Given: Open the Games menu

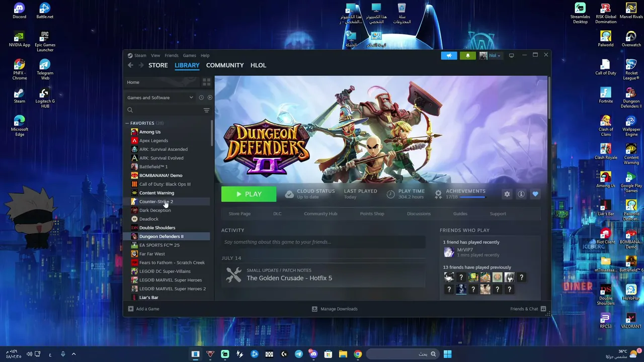Looking at the screenshot, I should 190,55.
